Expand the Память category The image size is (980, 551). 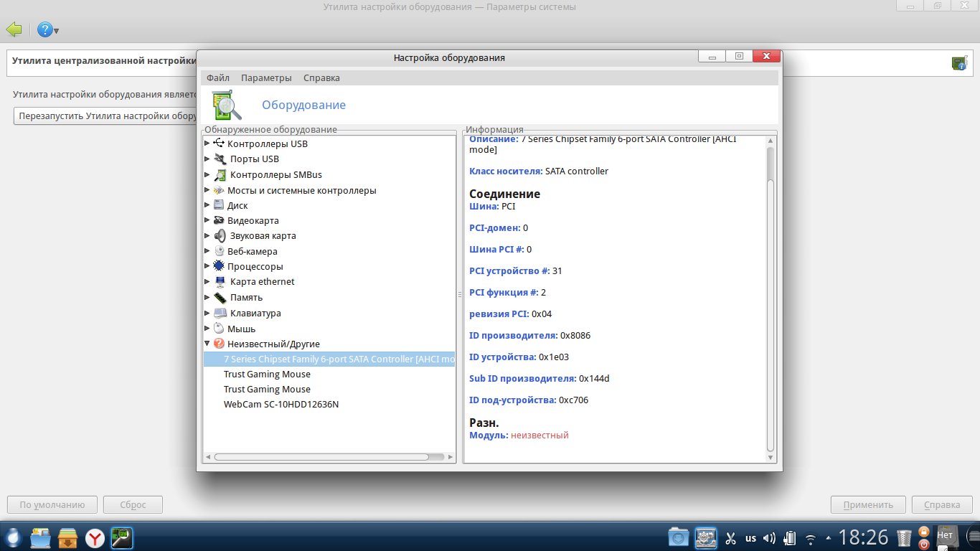[x=207, y=297]
